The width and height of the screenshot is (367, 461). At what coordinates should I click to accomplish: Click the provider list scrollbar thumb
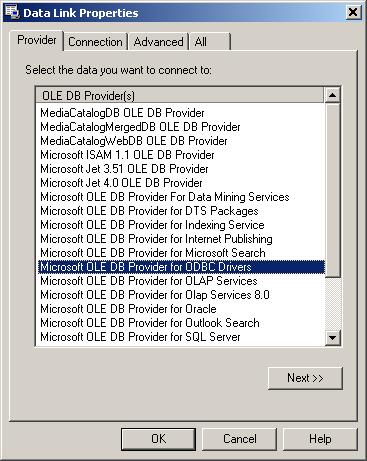point(332,190)
